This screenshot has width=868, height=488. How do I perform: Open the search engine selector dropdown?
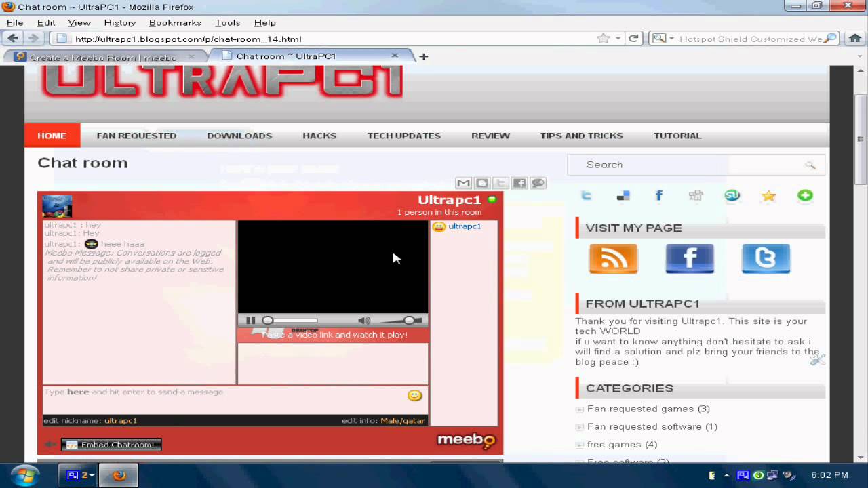click(x=662, y=39)
